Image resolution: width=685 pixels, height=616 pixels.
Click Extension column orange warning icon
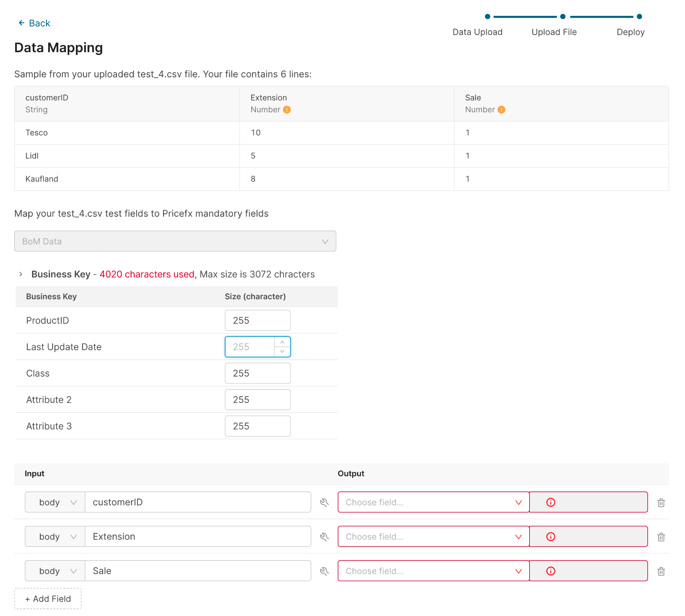(287, 110)
